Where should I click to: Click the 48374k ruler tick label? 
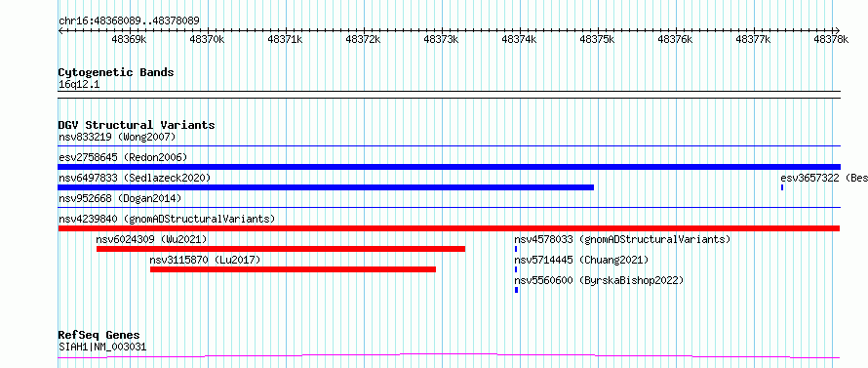pyautogui.click(x=519, y=39)
